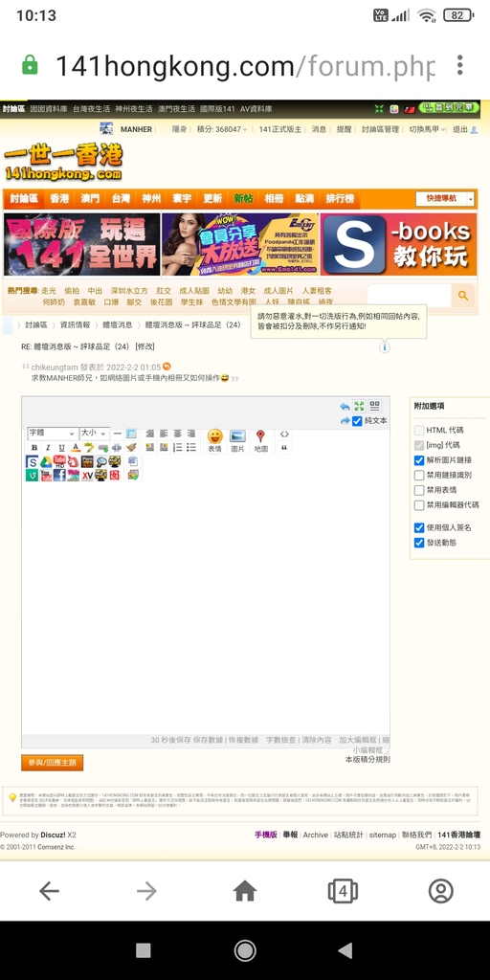Open the 排行榜 nav tab

tap(340, 199)
